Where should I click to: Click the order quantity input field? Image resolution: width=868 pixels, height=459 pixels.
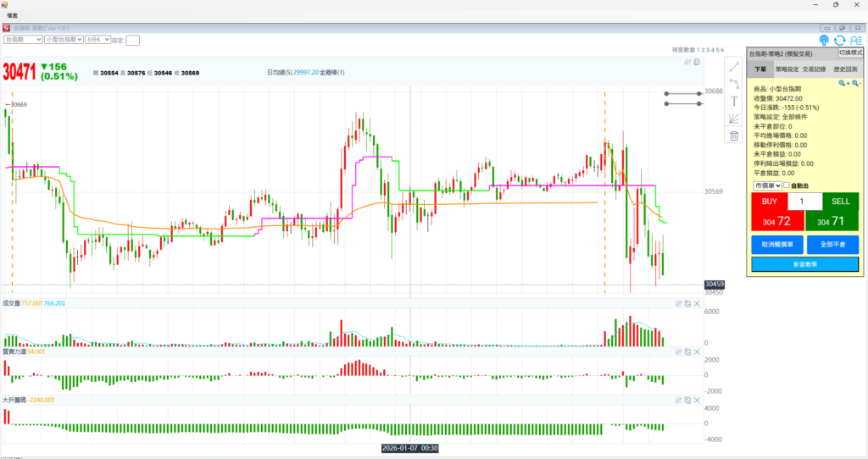[x=804, y=202]
